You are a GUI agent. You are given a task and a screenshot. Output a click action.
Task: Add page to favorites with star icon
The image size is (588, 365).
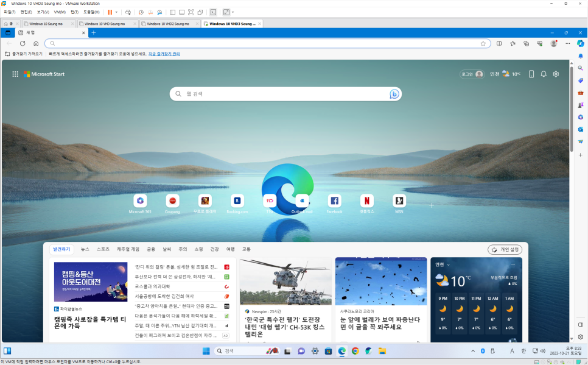483,43
